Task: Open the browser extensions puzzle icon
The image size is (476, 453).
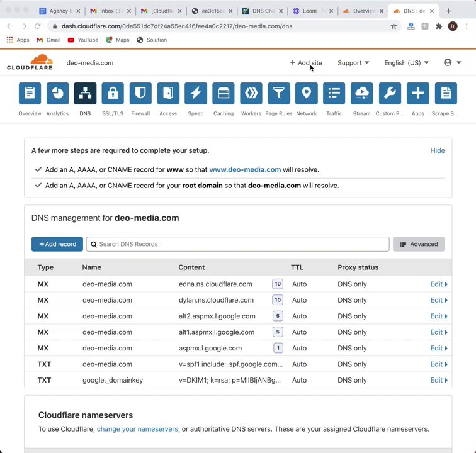Action: click(x=439, y=26)
